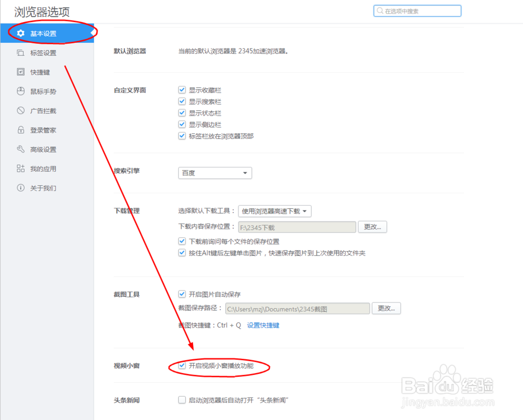Click the block icon beside 广告拦截

click(21, 111)
